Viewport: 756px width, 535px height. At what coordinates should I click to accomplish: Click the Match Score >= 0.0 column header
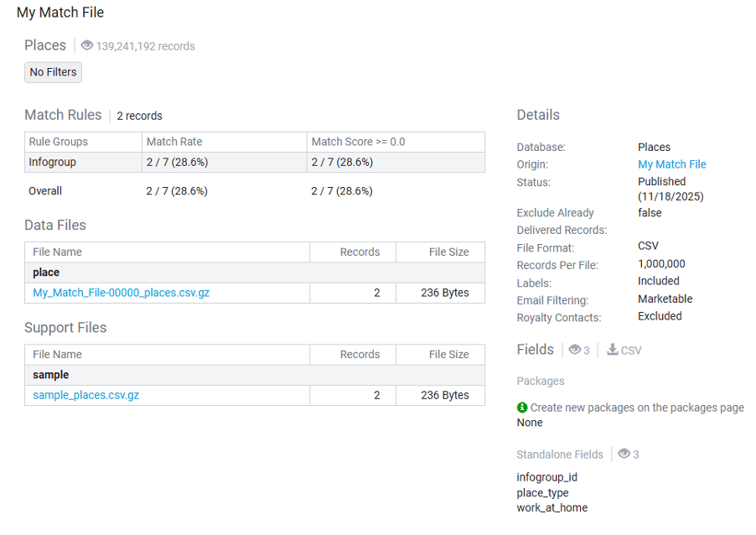[x=358, y=142]
